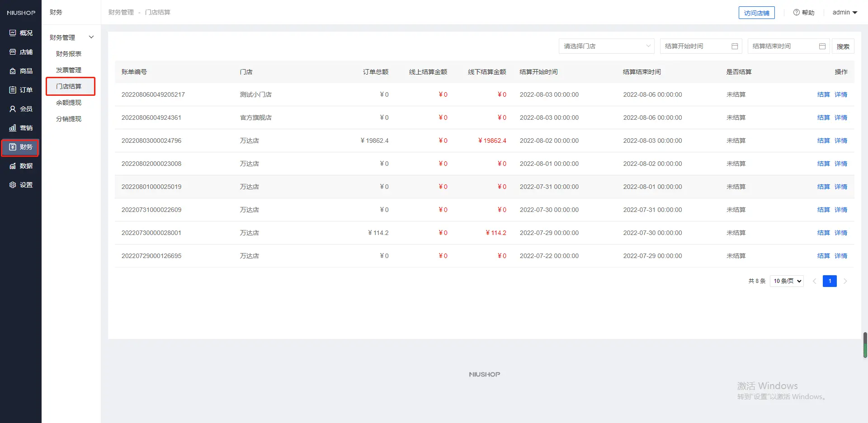This screenshot has height=423, width=868.
Task: Select 余额提现 in the finance submenu
Action: (69, 103)
